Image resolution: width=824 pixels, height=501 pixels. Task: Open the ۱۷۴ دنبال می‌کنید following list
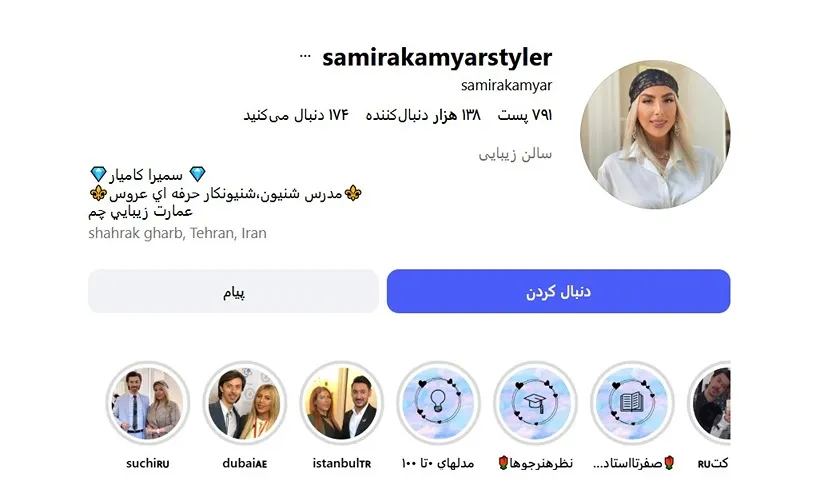click(296, 115)
